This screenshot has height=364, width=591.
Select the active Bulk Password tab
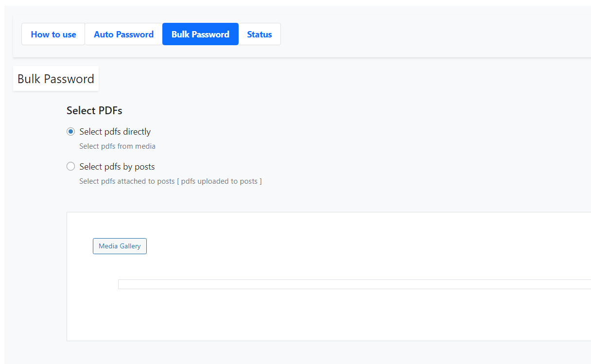pos(200,34)
